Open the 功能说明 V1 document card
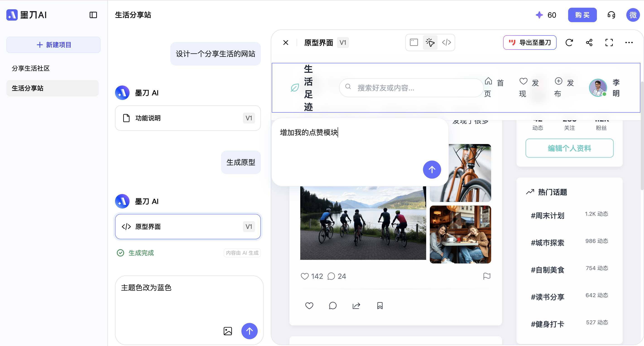644x346 pixels. (x=188, y=118)
